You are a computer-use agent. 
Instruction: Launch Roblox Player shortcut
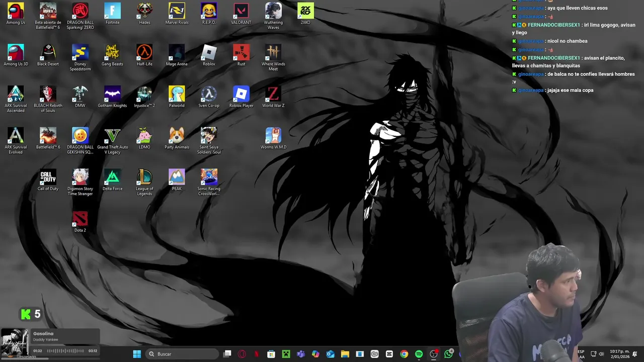(x=241, y=97)
